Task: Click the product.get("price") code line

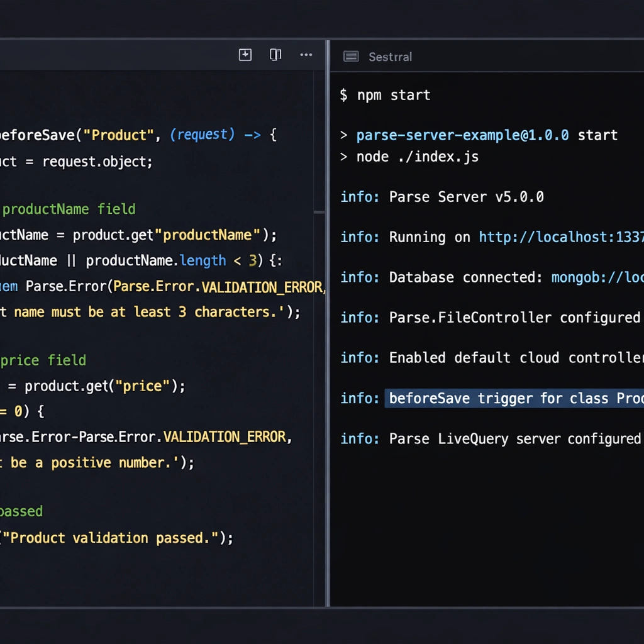Action: 104,386
